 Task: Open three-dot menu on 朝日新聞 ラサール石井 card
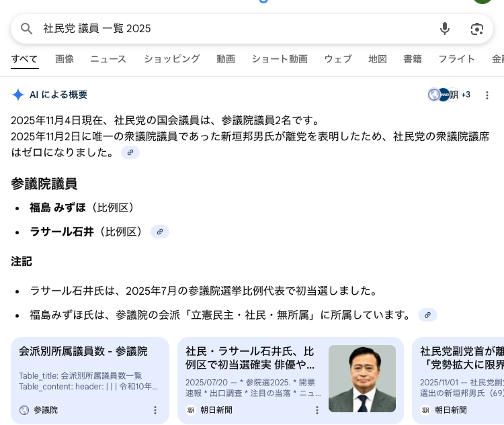[317, 410]
